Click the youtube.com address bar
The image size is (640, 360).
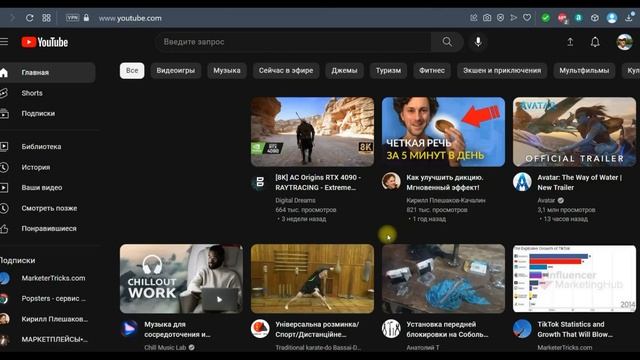pyautogui.click(x=131, y=18)
